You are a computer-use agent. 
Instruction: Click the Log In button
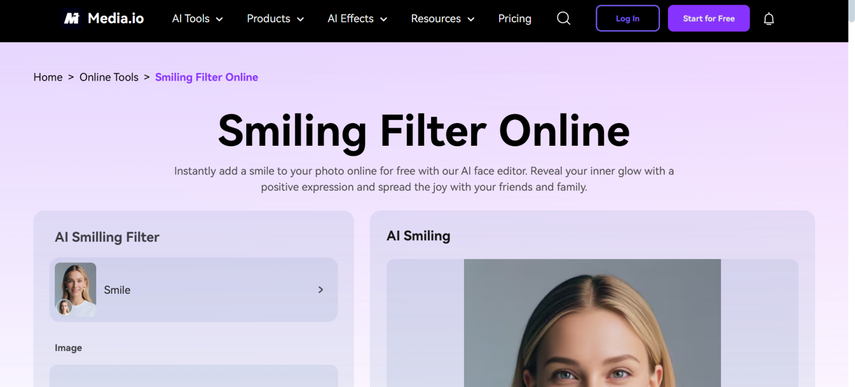(x=628, y=19)
